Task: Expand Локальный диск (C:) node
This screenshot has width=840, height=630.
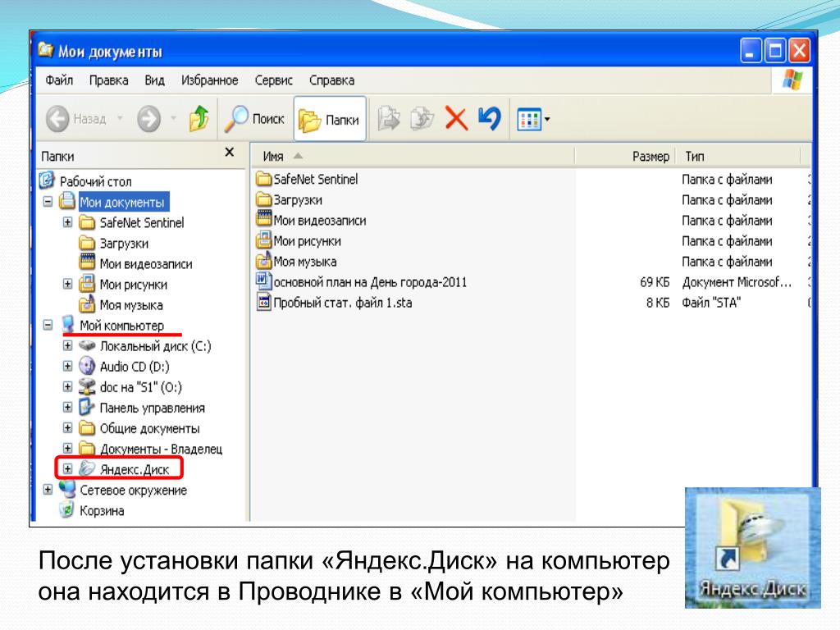Action: pyautogui.click(x=68, y=346)
